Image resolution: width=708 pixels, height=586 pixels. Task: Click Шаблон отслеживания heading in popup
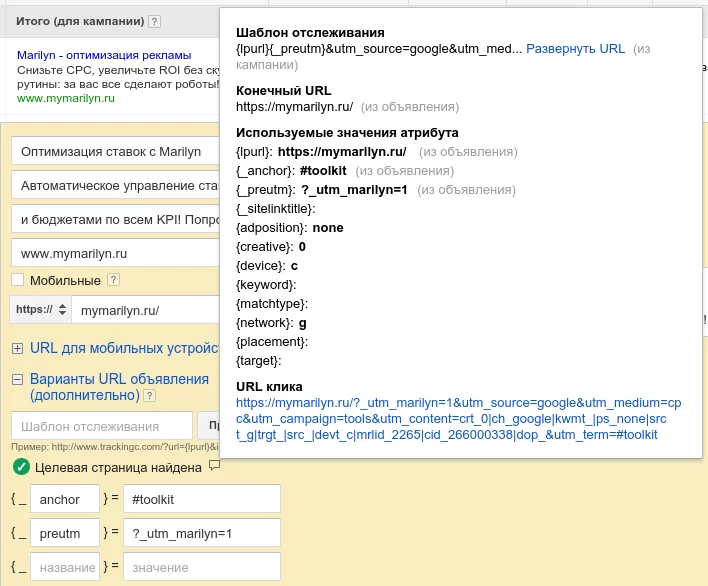point(310,33)
